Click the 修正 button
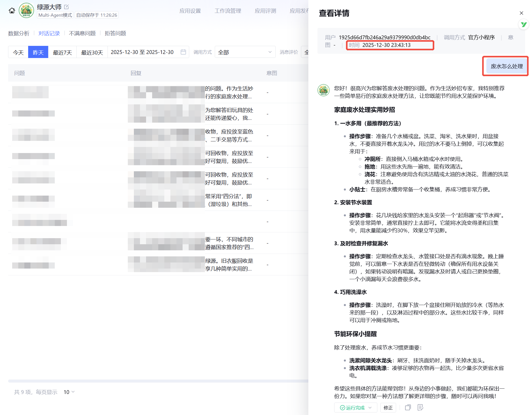Screen dimensions: 532x415 point(388,407)
